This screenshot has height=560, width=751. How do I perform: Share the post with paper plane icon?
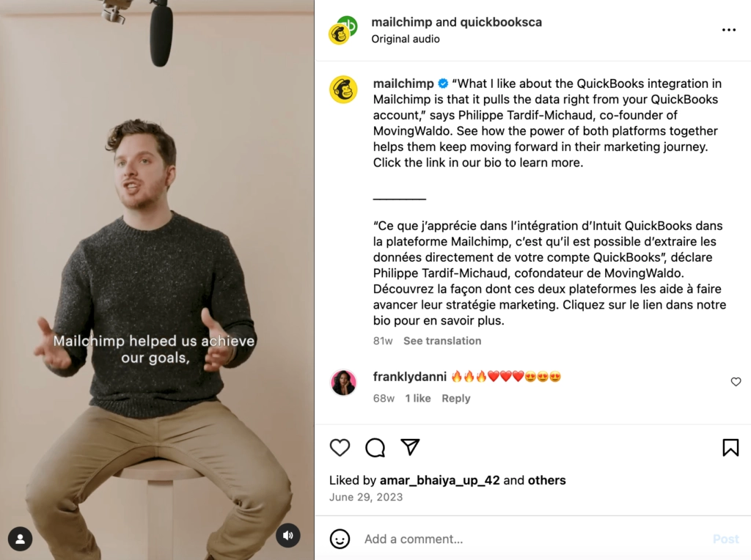410,447
